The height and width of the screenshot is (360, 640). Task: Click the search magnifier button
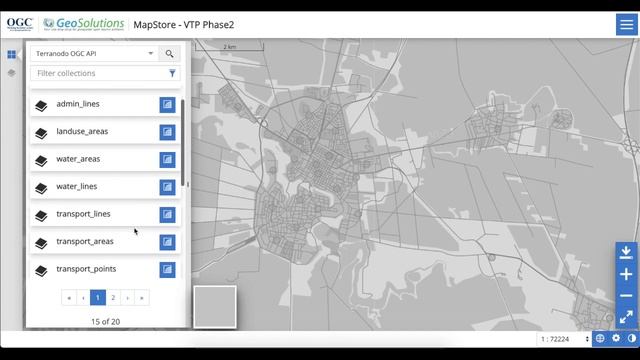169,53
